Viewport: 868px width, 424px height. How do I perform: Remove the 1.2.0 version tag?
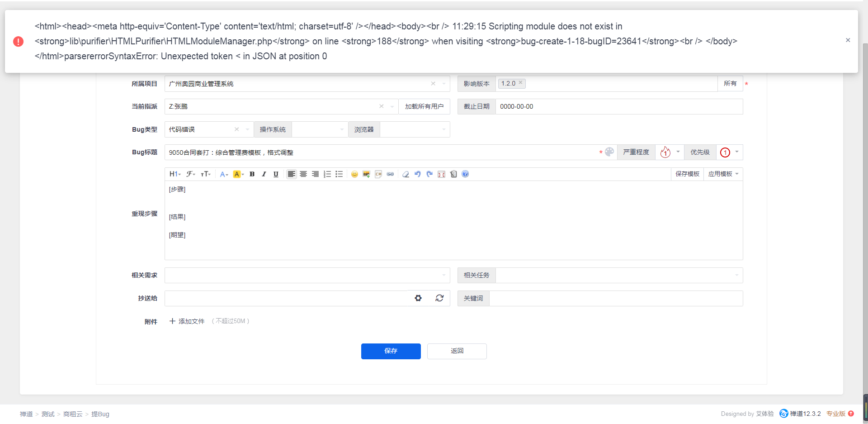point(521,83)
